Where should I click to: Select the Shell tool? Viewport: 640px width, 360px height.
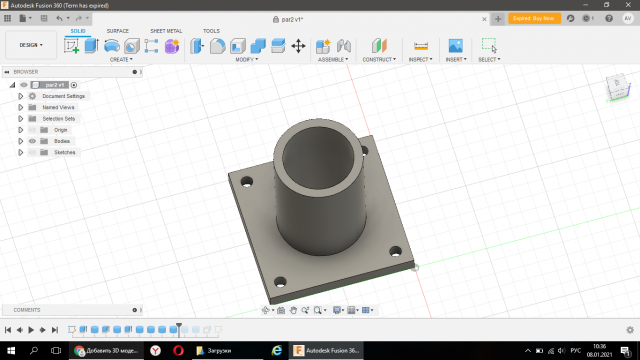(238, 46)
